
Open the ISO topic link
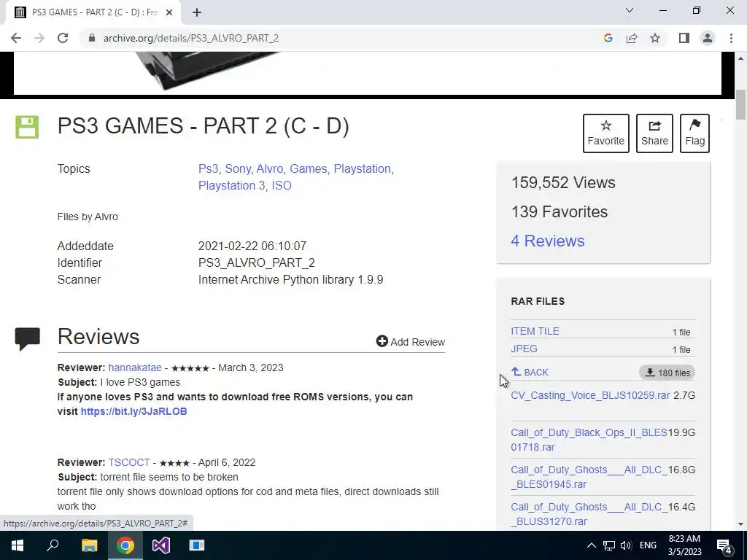282,185
